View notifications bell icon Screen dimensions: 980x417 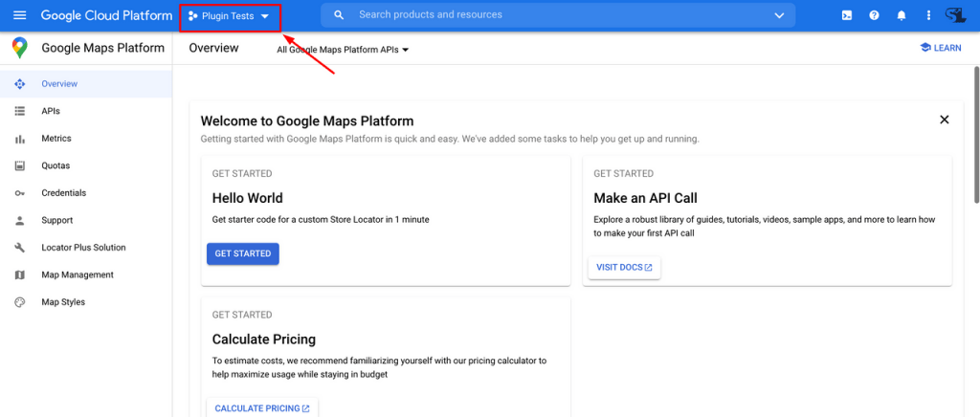pyautogui.click(x=902, y=15)
